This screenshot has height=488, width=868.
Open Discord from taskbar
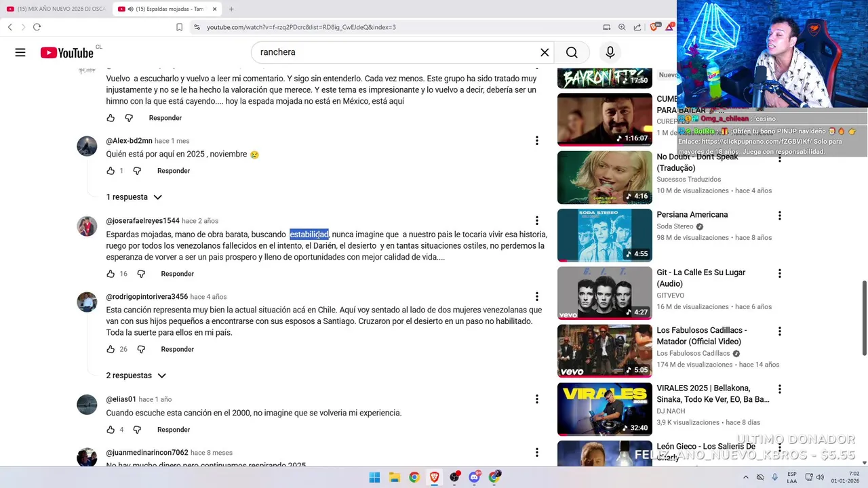tap(475, 477)
